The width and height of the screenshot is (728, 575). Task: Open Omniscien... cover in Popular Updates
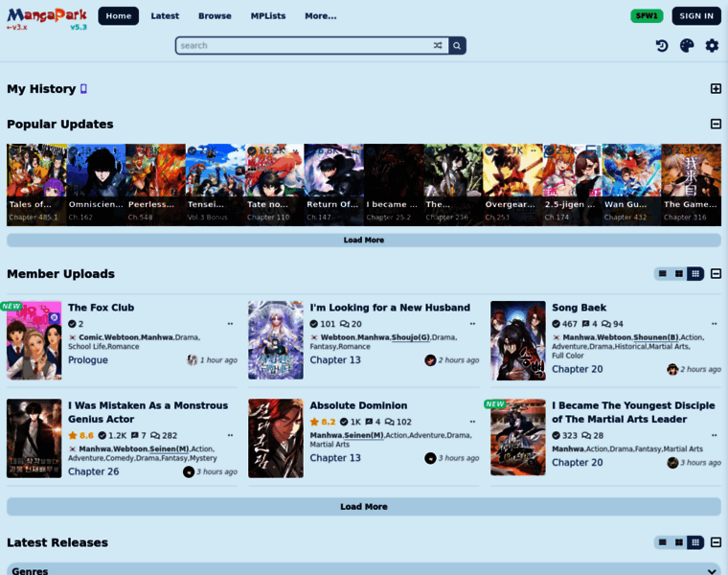pos(96,185)
